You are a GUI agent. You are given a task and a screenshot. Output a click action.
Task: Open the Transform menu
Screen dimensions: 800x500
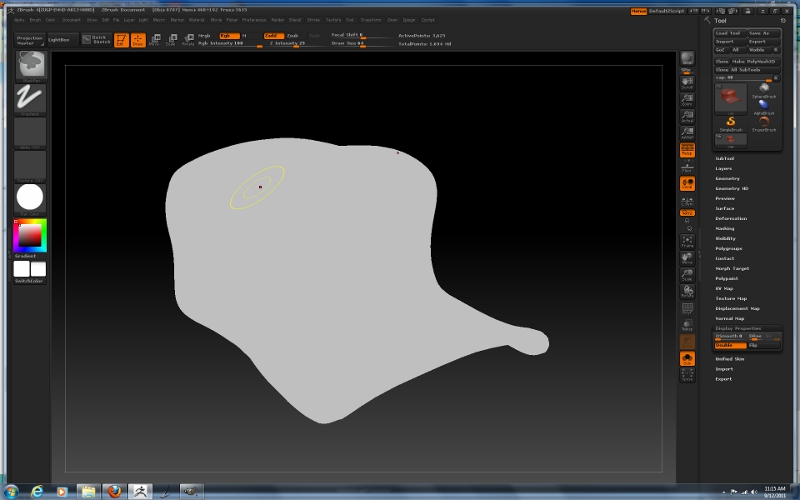[x=371, y=20]
